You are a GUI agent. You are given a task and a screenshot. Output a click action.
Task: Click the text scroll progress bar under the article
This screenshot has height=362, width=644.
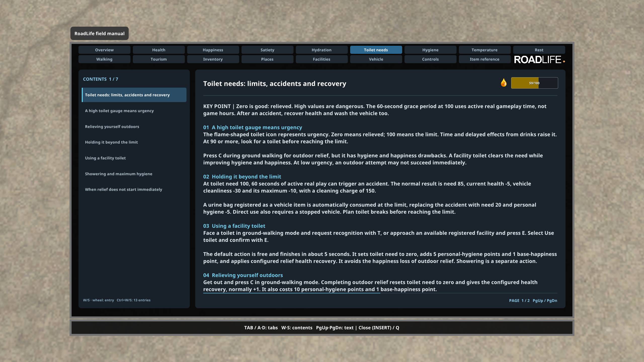(380, 293)
